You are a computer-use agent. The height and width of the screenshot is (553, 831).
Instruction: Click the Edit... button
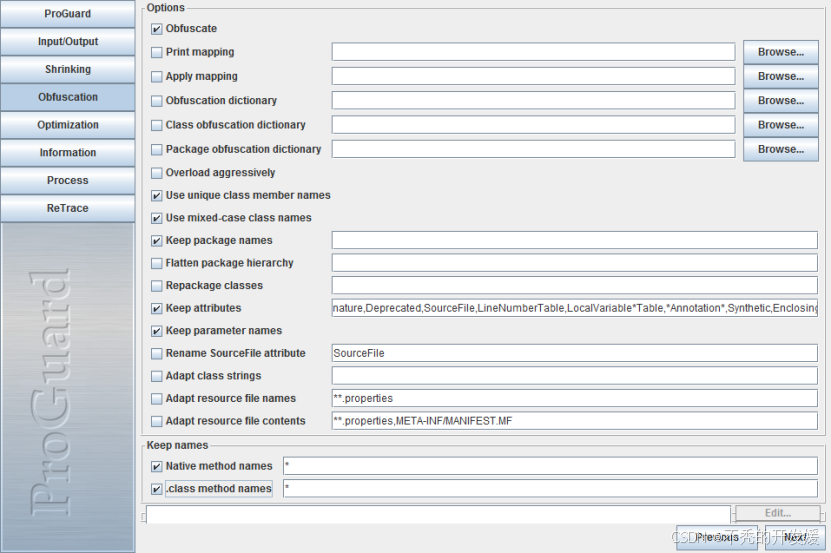[777, 513]
